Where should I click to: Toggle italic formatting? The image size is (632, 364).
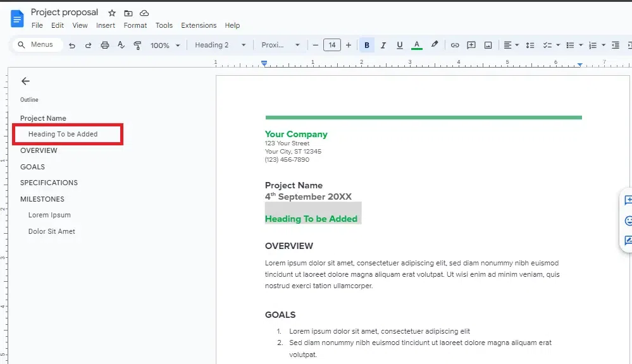coord(383,45)
